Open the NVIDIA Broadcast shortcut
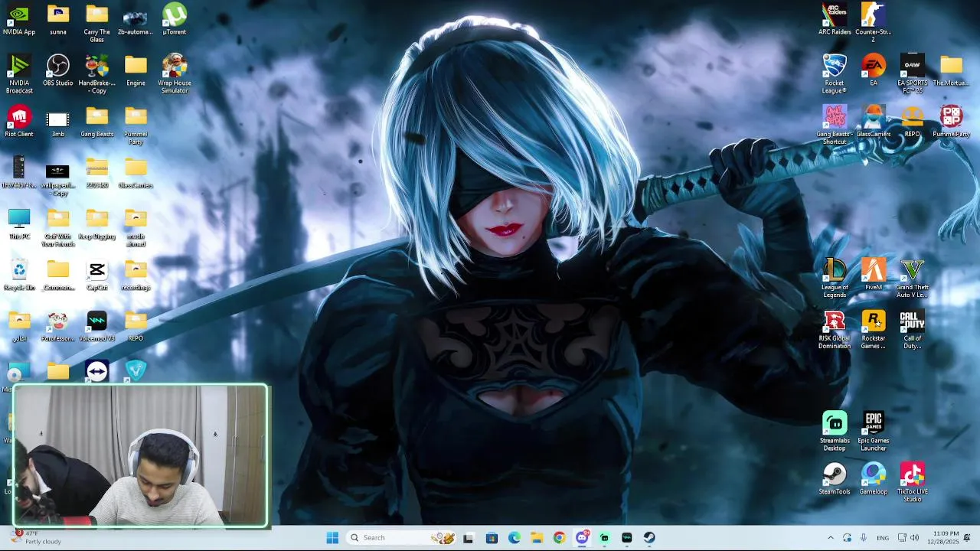Viewport: 980px width, 551px height. tap(19, 74)
